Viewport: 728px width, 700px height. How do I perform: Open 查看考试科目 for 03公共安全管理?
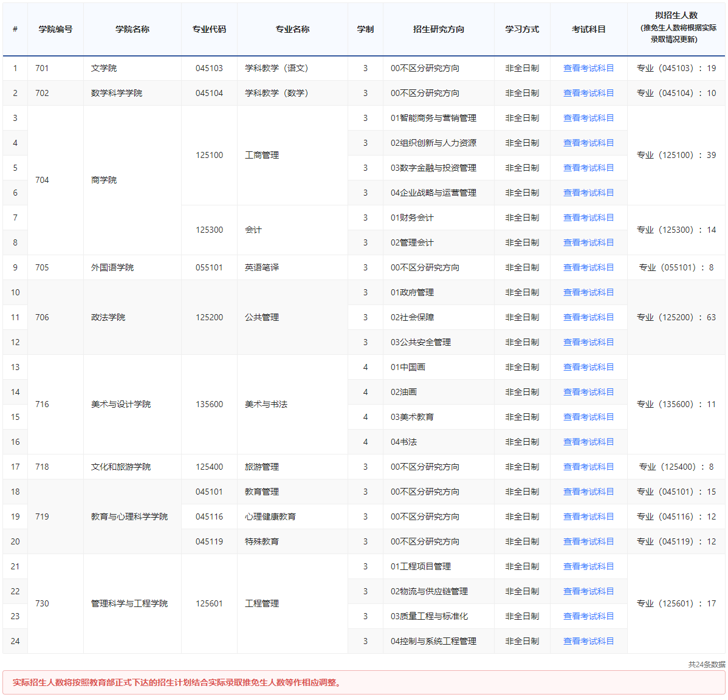point(588,342)
